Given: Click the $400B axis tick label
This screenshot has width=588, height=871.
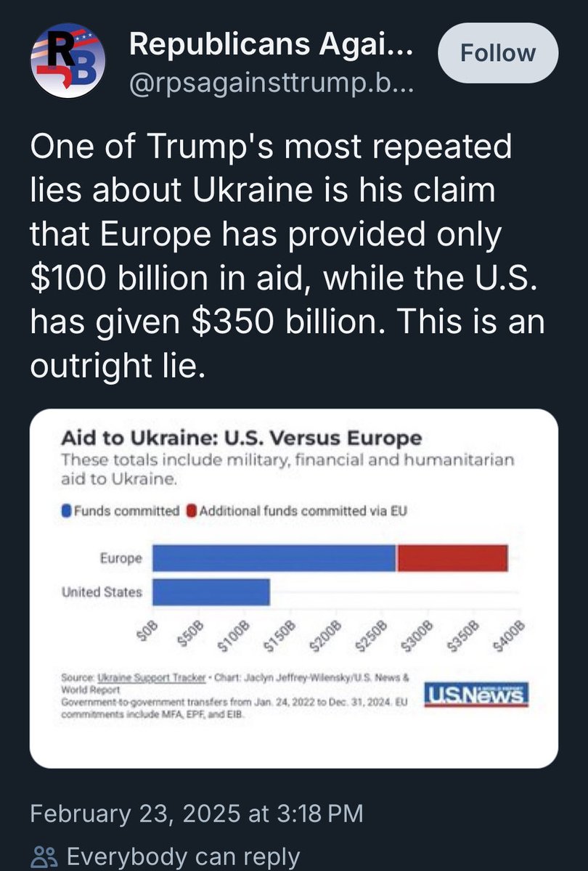Looking at the screenshot, I should coord(512,637).
